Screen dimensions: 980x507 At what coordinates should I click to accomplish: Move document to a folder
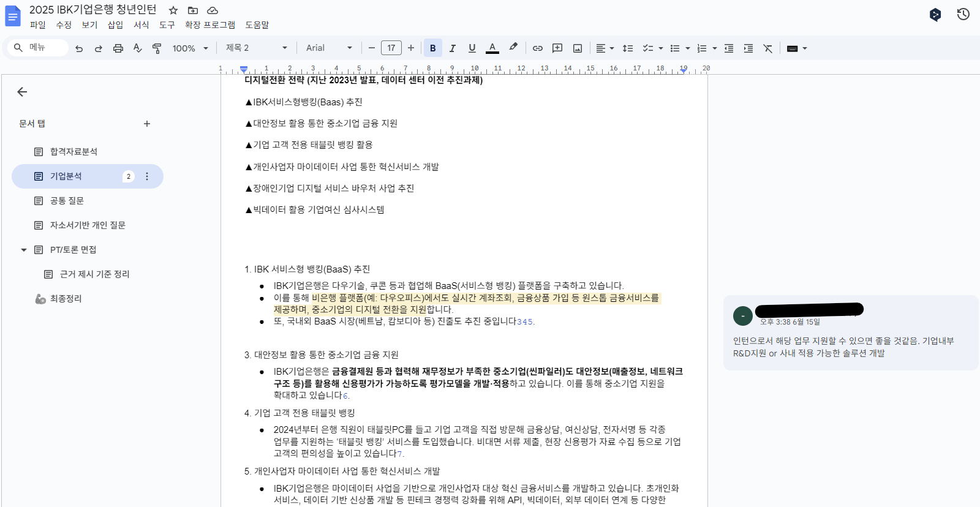pos(193,10)
